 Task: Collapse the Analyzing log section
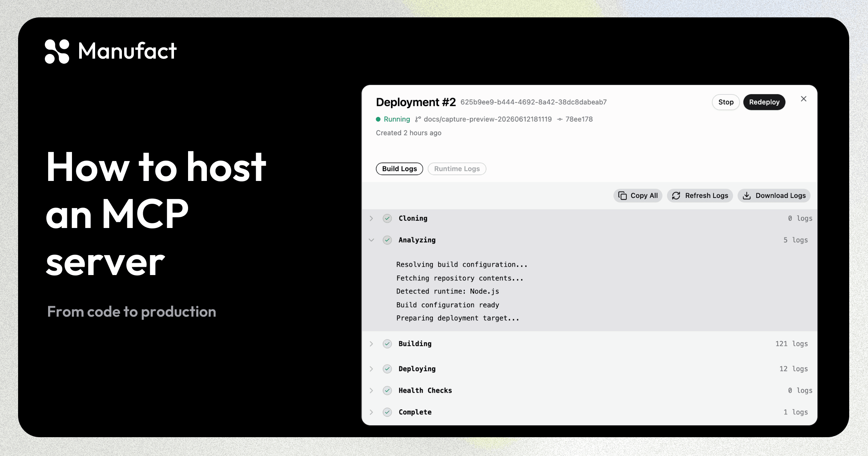(x=371, y=240)
